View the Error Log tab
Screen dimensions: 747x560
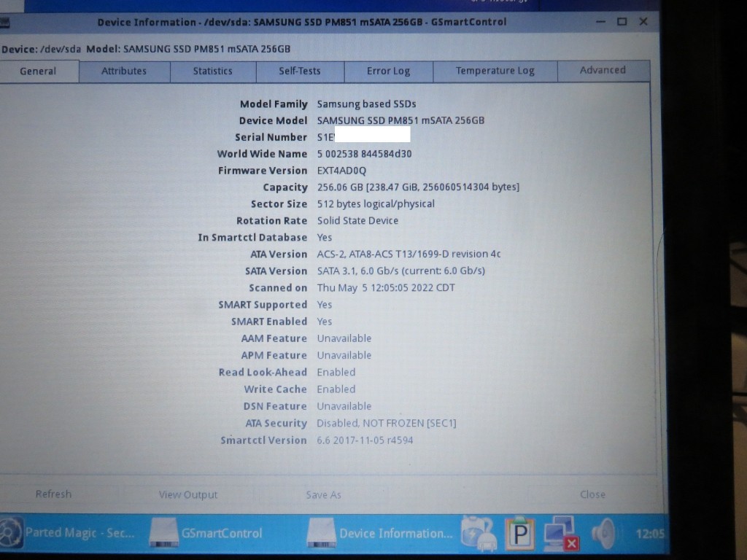pos(388,71)
